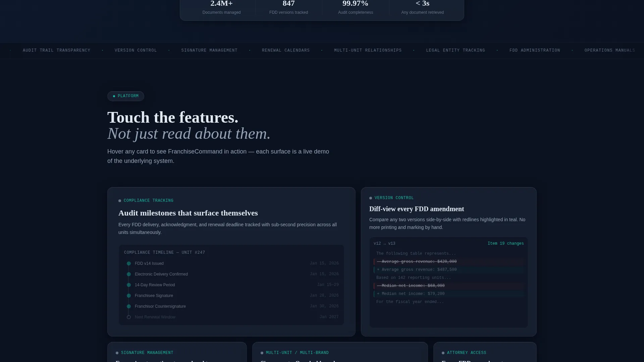The width and height of the screenshot is (644, 362).
Task: Click the 'Touch the features.' heading
Action: pyautogui.click(x=173, y=118)
